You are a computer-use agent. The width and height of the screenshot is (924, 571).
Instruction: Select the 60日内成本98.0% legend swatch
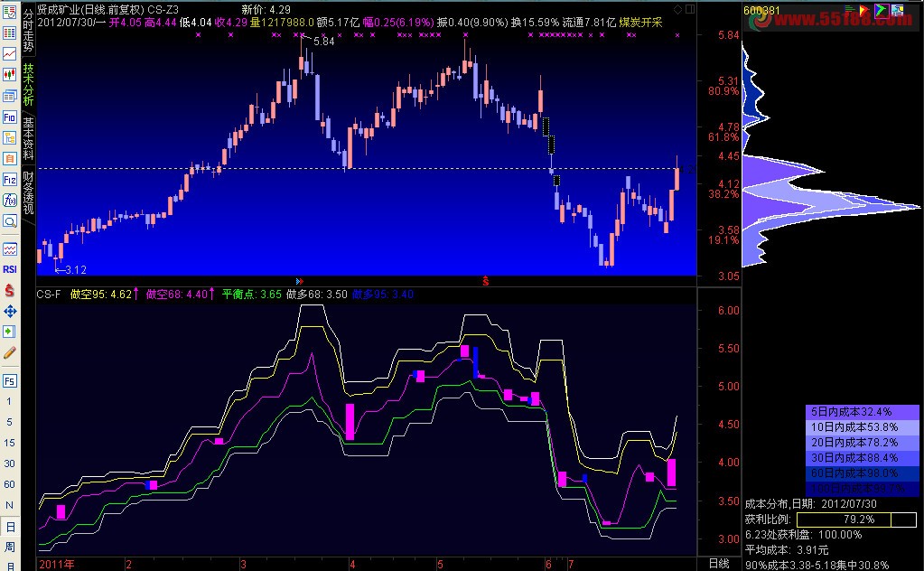(x=862, y=473)
